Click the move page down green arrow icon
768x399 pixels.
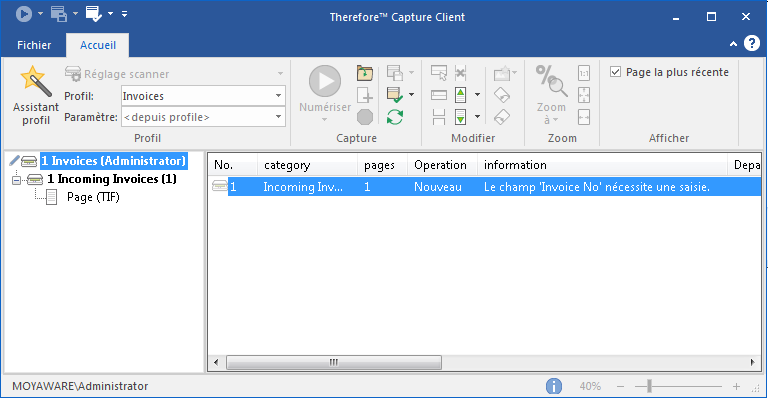coord(460,117)
